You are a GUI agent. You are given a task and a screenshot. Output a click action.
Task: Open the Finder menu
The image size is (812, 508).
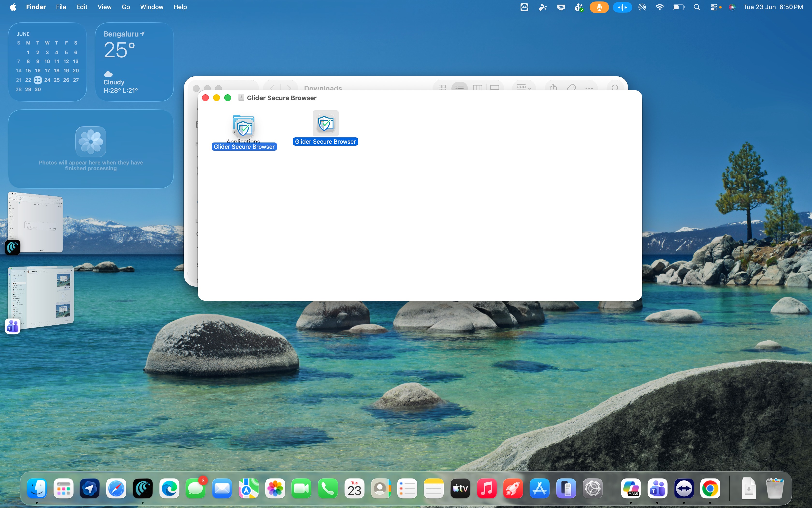pyautogui.click(x=36, y=7)
